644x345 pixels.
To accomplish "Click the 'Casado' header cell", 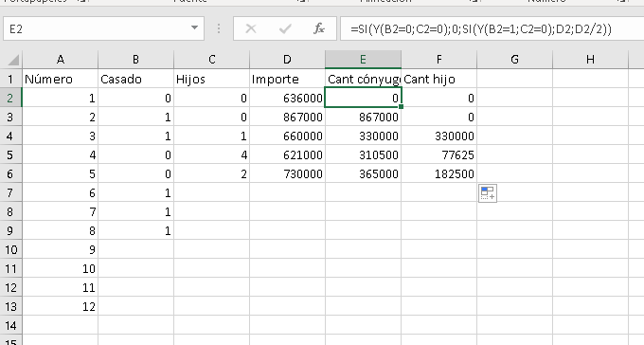I will coord(136,79).
